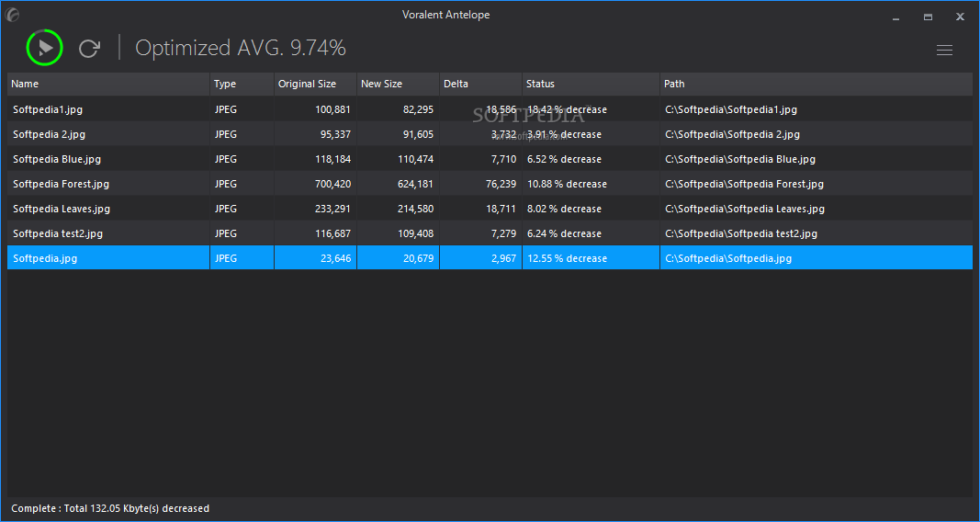Click the Voralent logo icon in title bar
Screen dimensions: 980x522
pos(12,15)
